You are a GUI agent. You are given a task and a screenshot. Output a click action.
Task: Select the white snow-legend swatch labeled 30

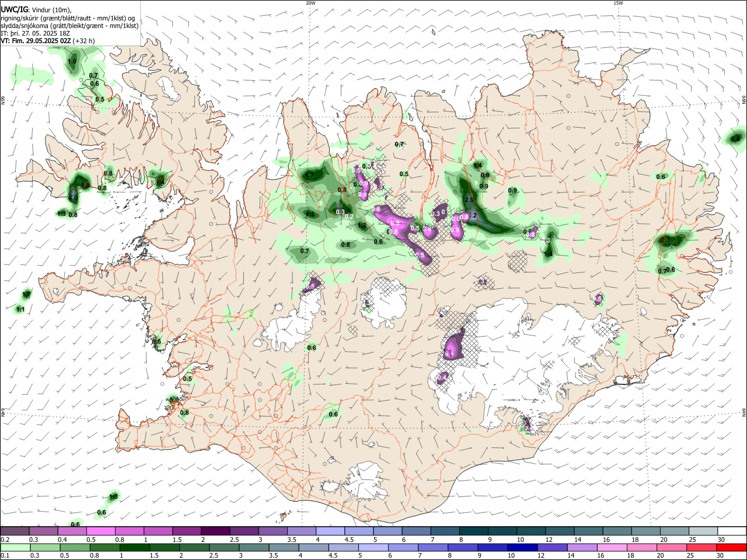[731, 531]
